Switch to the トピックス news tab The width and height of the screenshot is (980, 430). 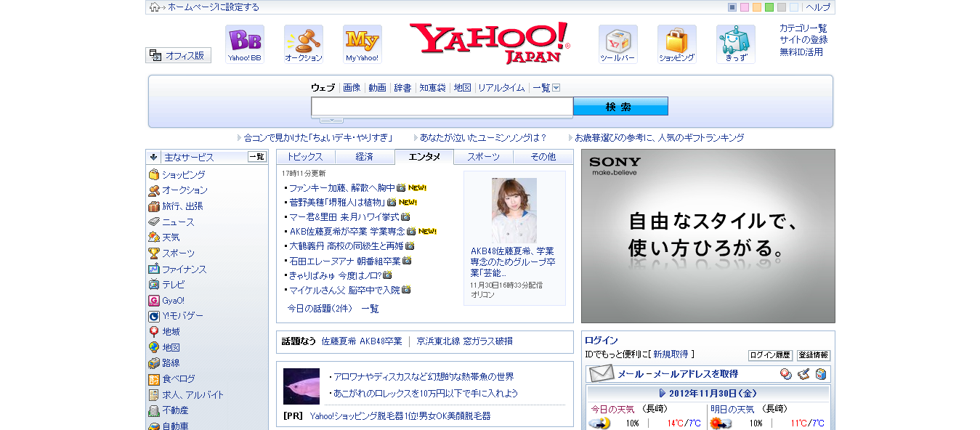point(306,157)
